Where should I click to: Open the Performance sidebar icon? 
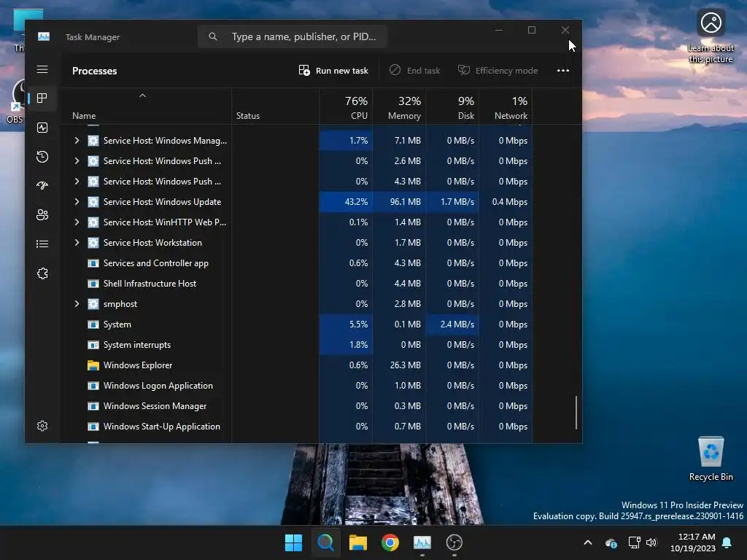(x=42, y=128)
